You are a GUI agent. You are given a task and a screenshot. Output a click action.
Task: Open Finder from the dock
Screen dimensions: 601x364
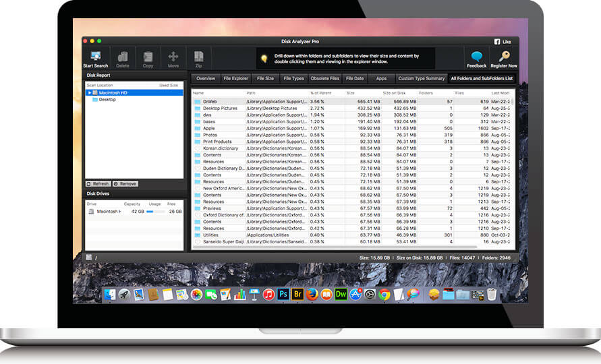110,295
